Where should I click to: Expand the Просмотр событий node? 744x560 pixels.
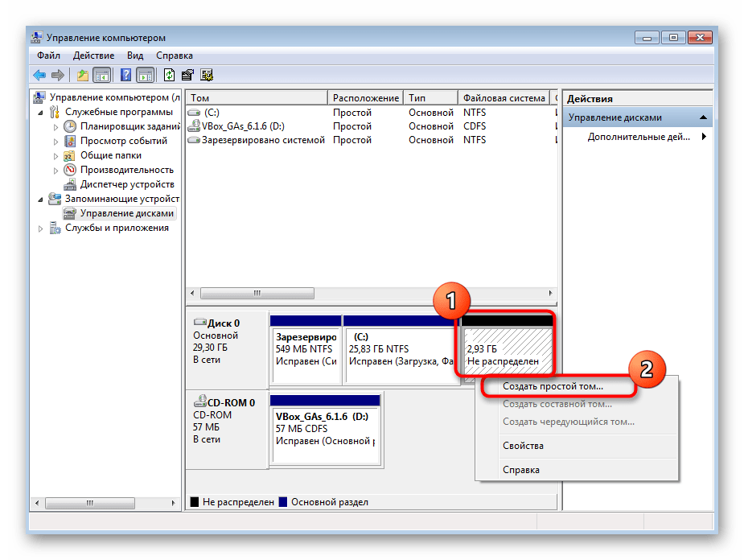click(x=55, y=142)
